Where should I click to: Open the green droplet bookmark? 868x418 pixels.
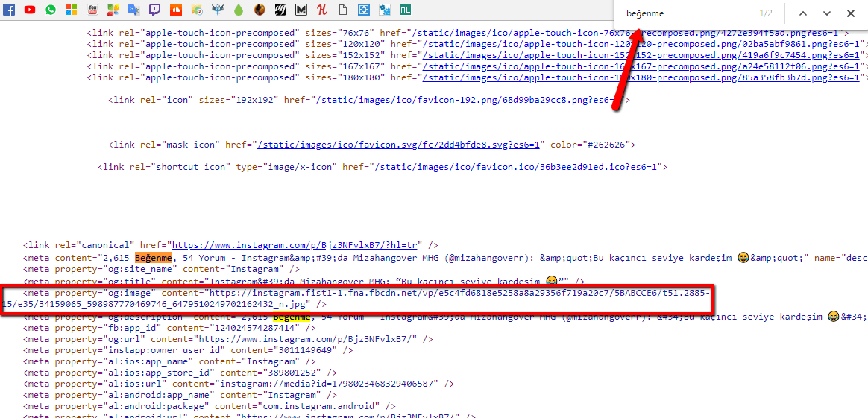click(x=238, y=10)
